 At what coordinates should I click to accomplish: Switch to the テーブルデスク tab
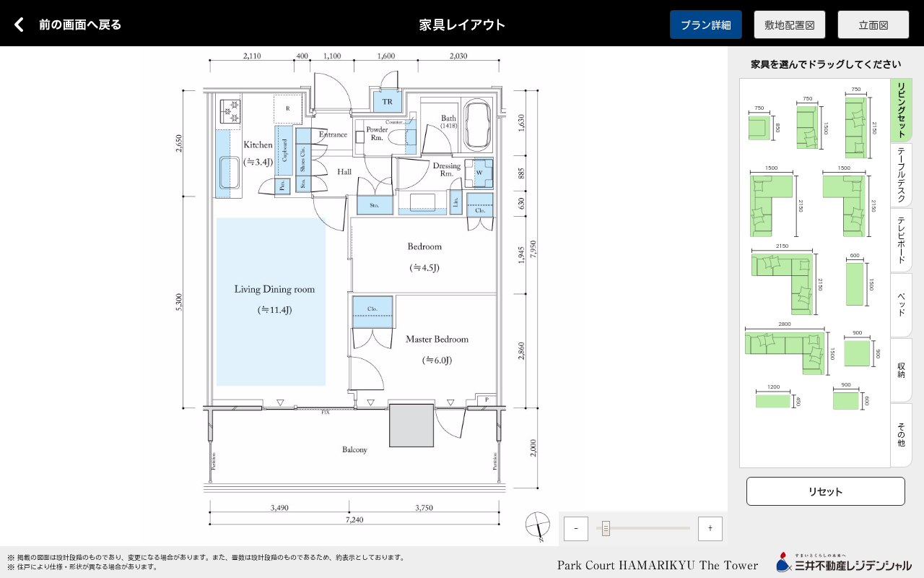(x=901, y=176)
